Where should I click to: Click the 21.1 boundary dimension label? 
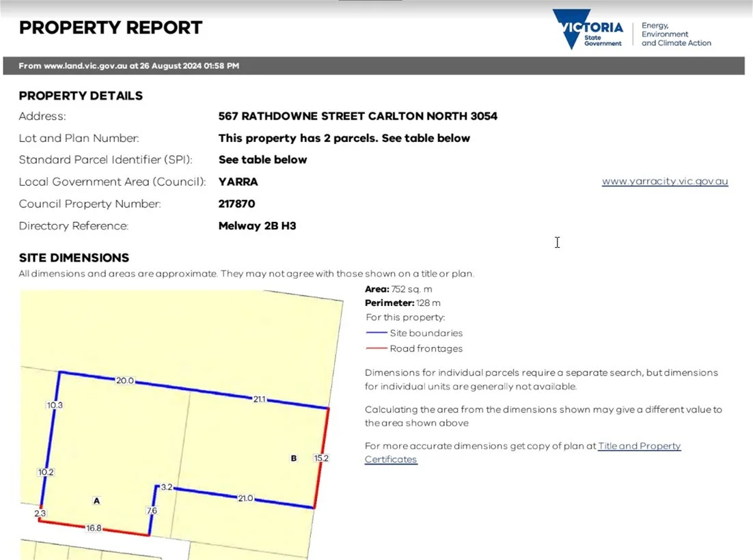pyautogui.click(x=259, y=399)
